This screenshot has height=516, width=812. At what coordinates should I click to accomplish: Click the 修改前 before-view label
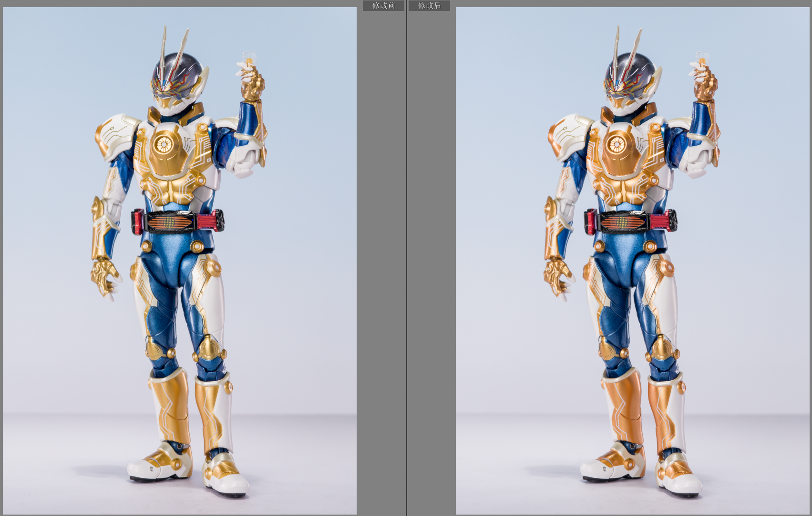[x=383, y=5]
